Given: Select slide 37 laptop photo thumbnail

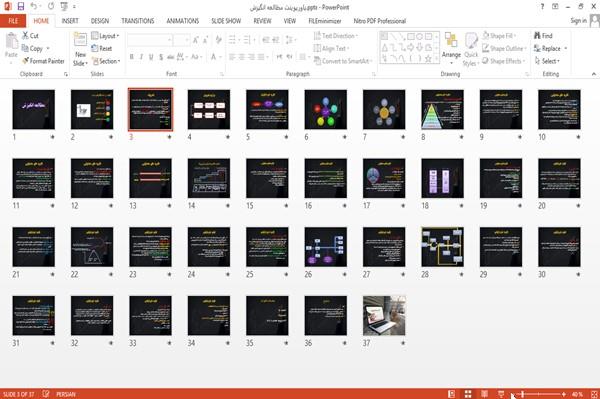Looking at the screenshot, I should pos(384,316).
